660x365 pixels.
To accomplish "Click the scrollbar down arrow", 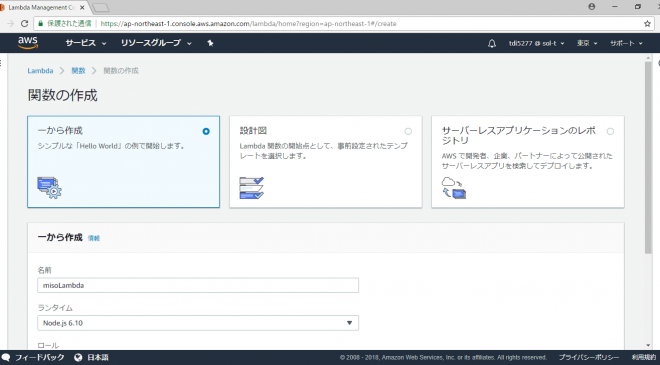I will (648, 345).
